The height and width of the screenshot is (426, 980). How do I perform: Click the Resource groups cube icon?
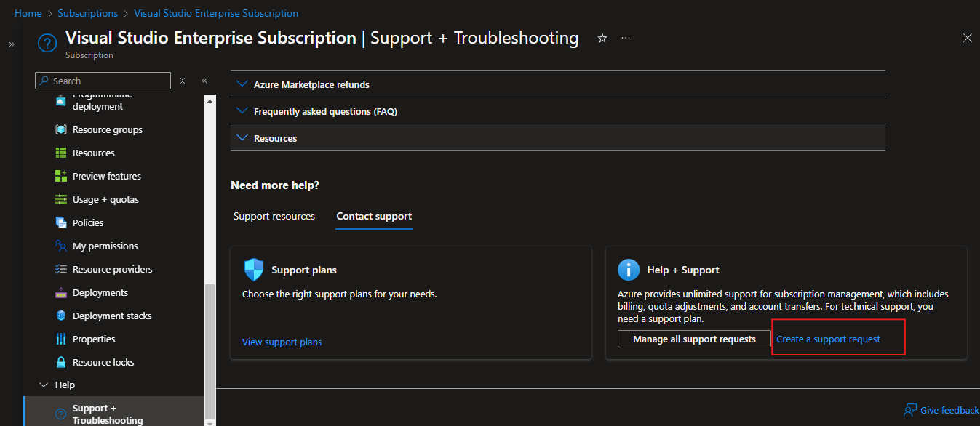61,129
